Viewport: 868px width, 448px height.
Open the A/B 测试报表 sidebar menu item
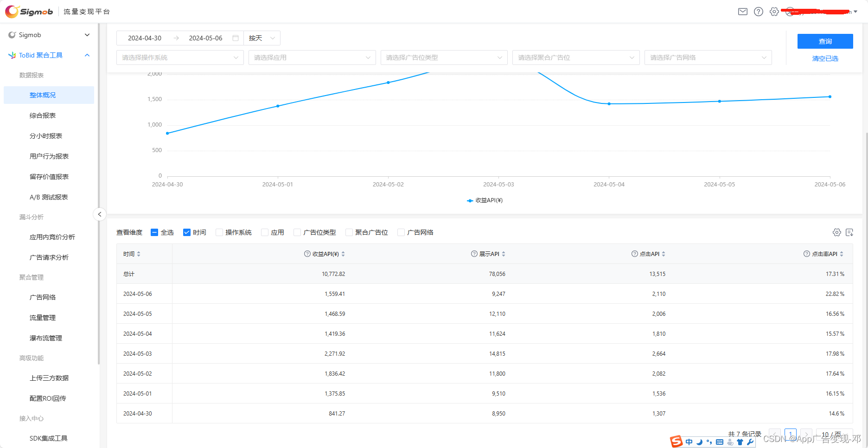coord(49,197)
